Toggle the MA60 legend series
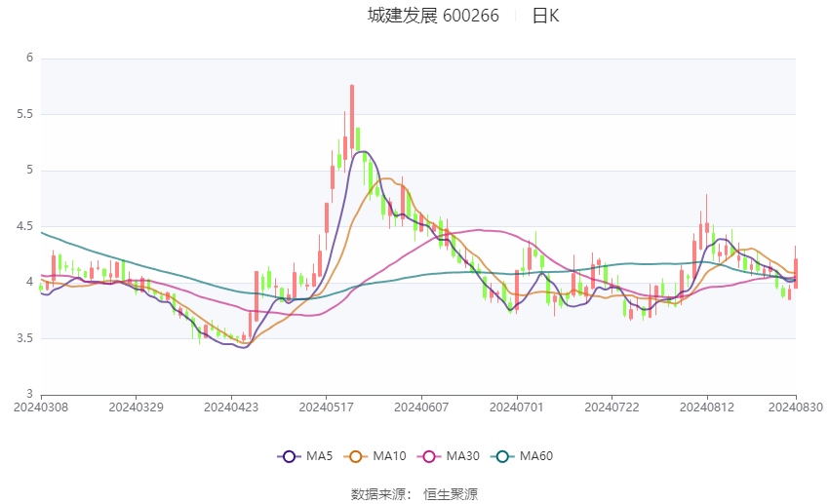This screenshot has width=829, height=504. click(x=522, y=456)
